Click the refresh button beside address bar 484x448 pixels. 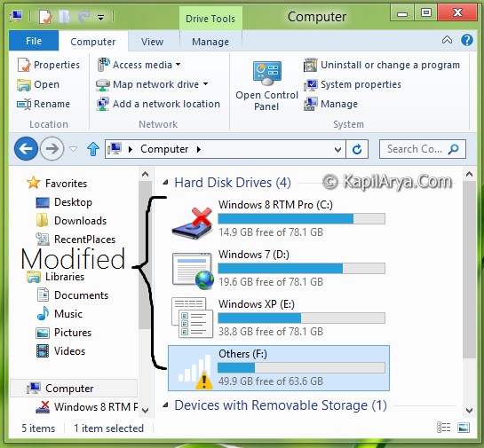point(357,150)
